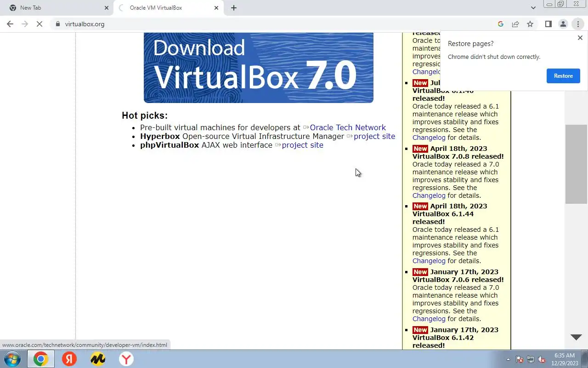This screenshot has height=368, width=588.
Task: Open the clock showing 6:35 AM
Action: point(565,359)
